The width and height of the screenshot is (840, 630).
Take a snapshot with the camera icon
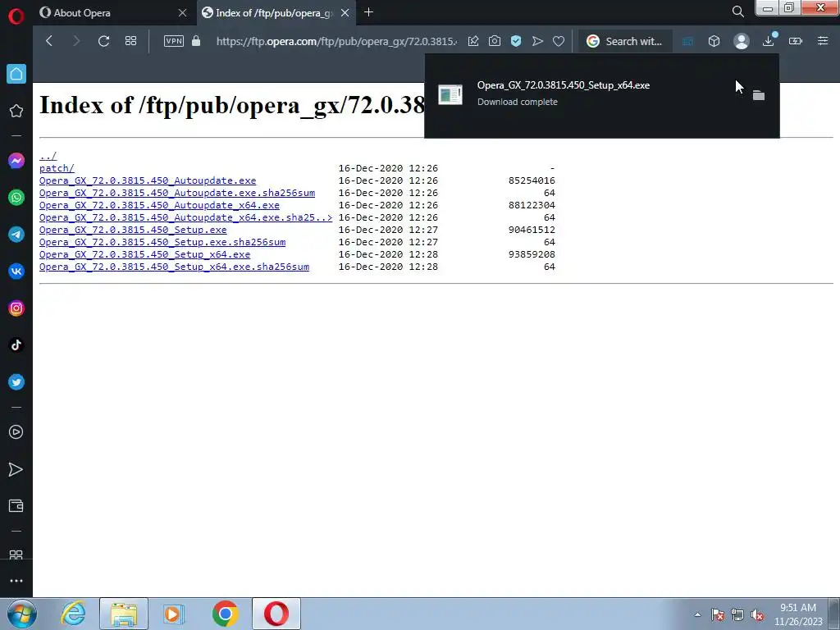(495, 41)
